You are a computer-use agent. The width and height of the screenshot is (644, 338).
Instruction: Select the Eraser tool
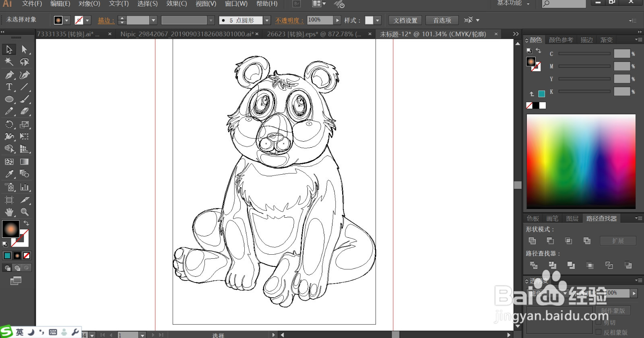(24, 111)
